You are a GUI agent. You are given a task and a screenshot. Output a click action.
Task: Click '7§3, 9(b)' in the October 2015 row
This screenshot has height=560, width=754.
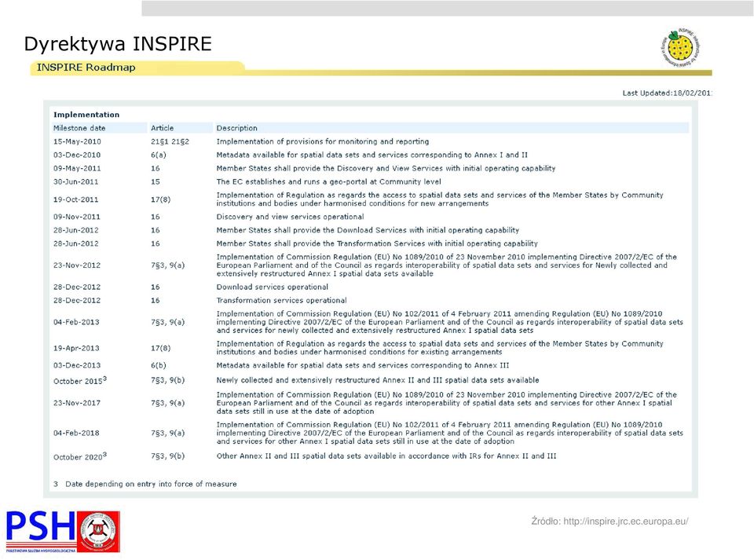[x=167, y=380]
